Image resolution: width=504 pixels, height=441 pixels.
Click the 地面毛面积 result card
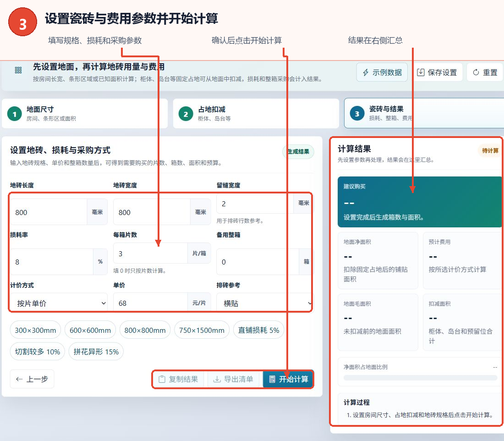tap(378, 322)
